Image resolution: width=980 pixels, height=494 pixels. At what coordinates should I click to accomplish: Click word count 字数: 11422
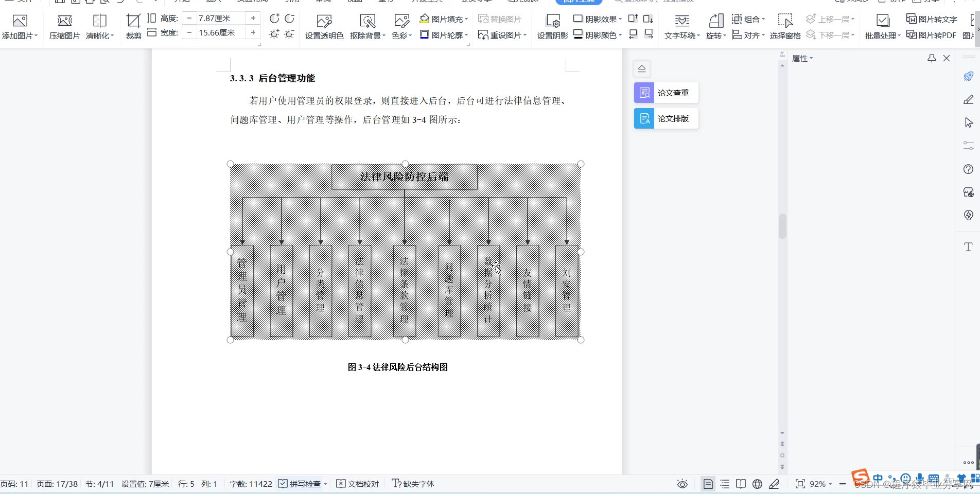[x=251, y=484]
